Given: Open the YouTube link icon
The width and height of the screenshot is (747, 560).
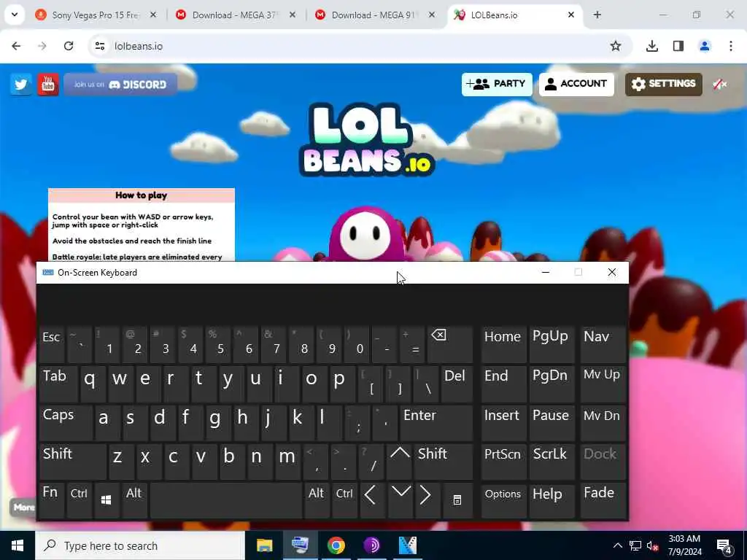Looking at the screenshot, I should (x=47, y=85).
